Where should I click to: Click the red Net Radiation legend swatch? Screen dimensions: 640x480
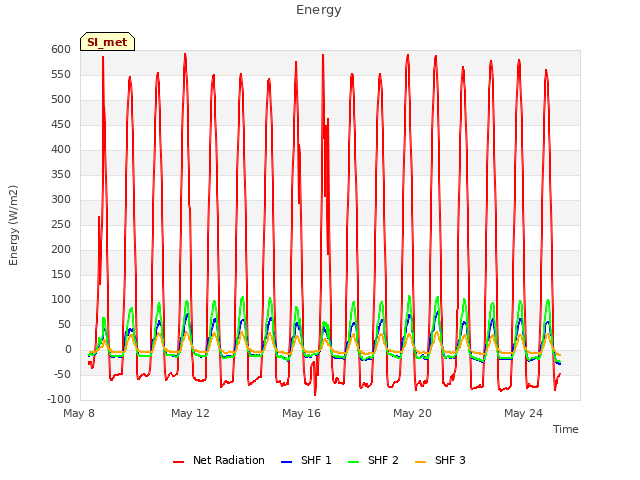pyautogui.click(x=178, y=462)
